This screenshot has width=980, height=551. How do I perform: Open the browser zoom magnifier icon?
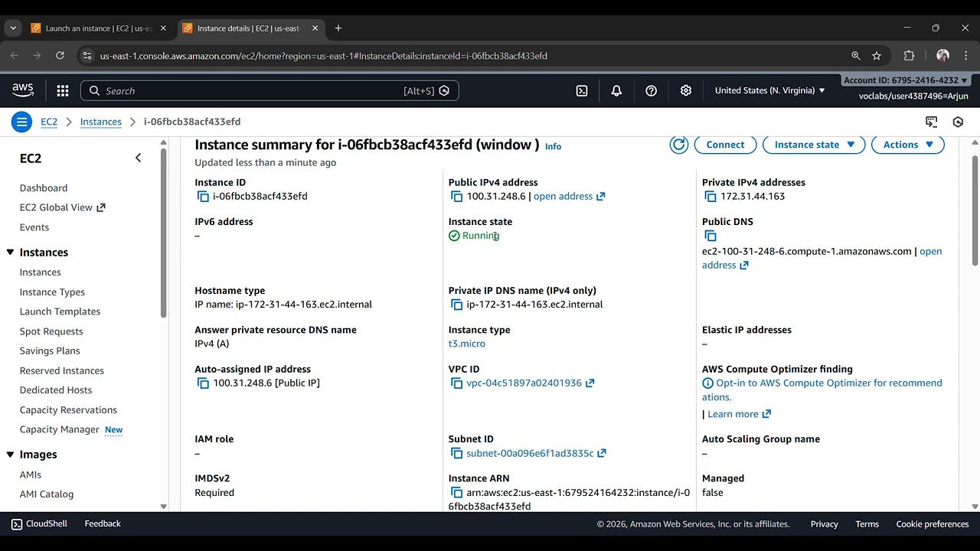tap(856, 56)
